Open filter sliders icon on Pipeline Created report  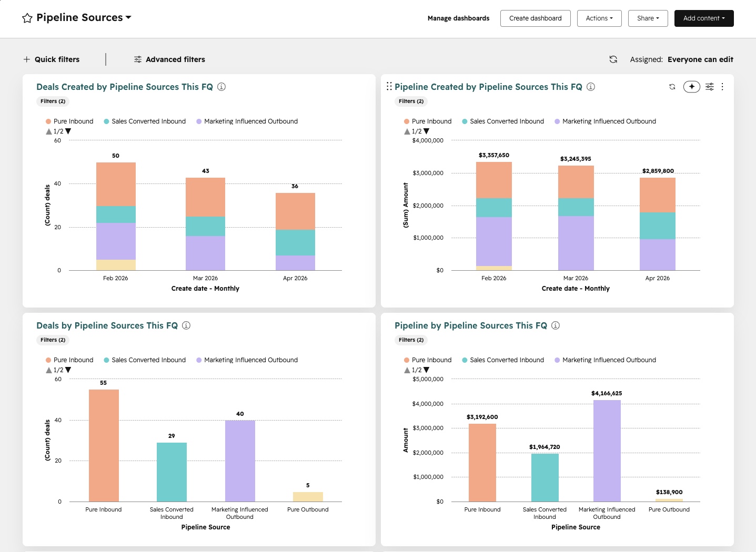(x=710, y=87)
